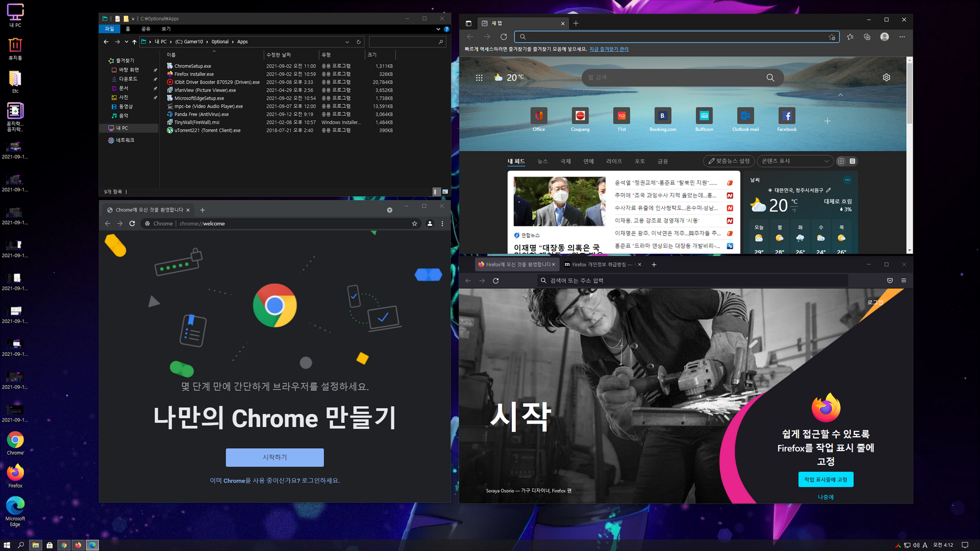Open the Booking.com quick link tile
This screenshot has width=980, height=551.
(663, 120)
